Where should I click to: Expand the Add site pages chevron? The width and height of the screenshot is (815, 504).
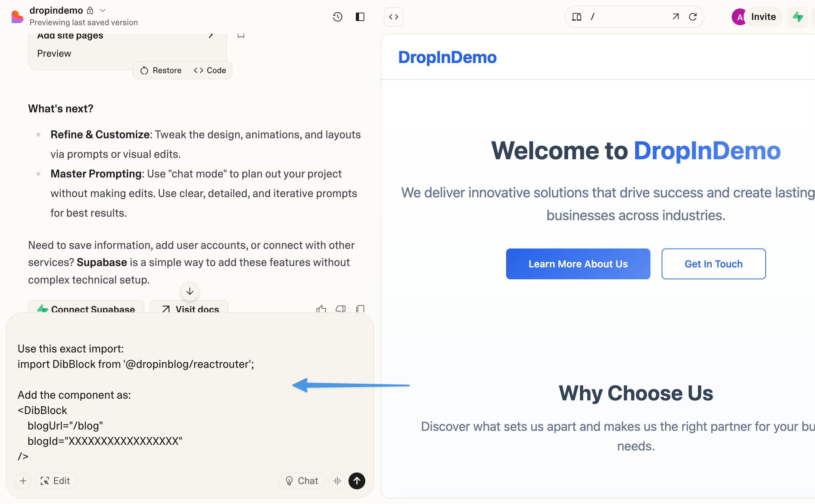(211, 35)
